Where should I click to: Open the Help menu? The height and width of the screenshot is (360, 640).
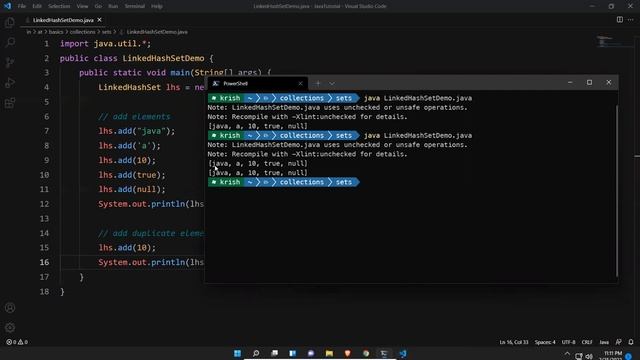[x=157, y=6]
